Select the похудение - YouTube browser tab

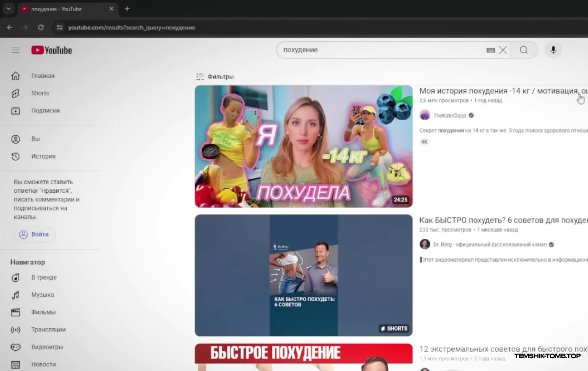tap(68, 9)
